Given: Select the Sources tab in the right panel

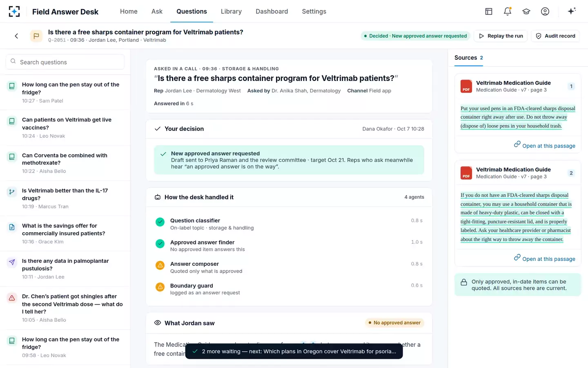Looking at the screenshot, I should (469, 58).
